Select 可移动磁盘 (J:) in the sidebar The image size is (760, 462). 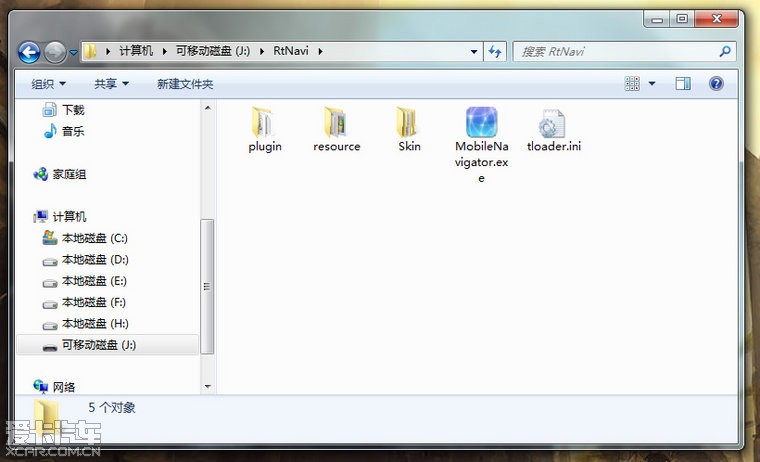(108, 345)
